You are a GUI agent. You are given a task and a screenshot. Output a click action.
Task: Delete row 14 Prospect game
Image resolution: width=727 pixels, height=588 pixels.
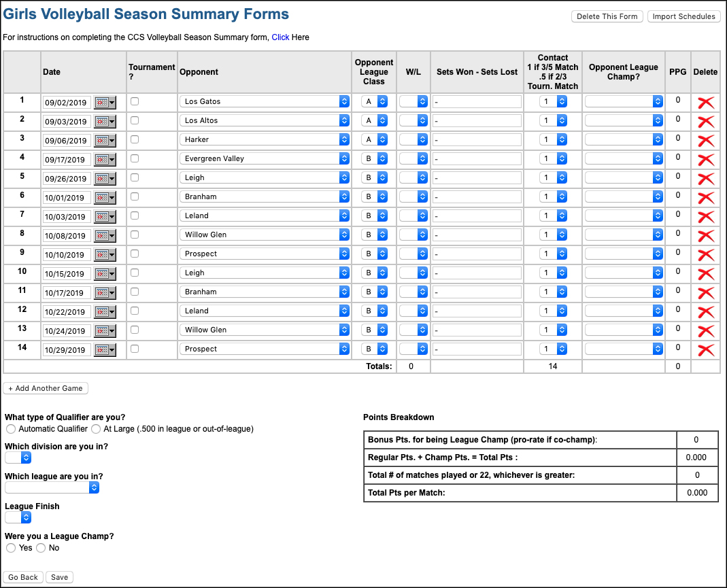(x=706, y=350)
